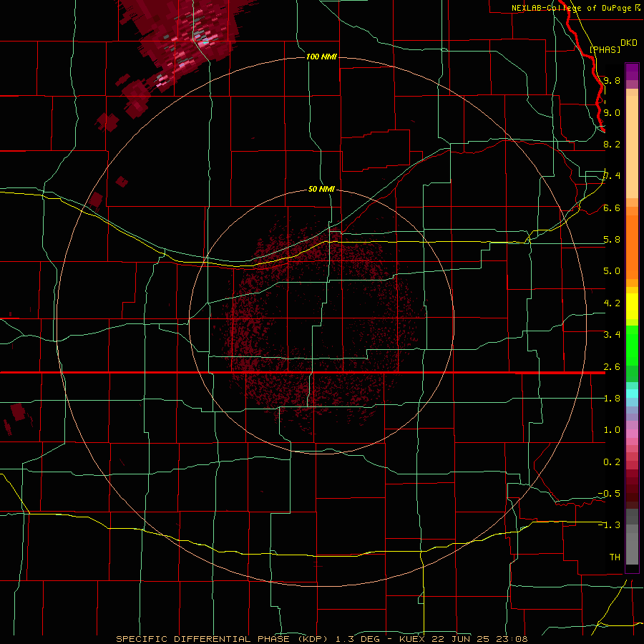644x644 pixels.
Task: Select the cyan color bar segment
Action: point(632,394)
